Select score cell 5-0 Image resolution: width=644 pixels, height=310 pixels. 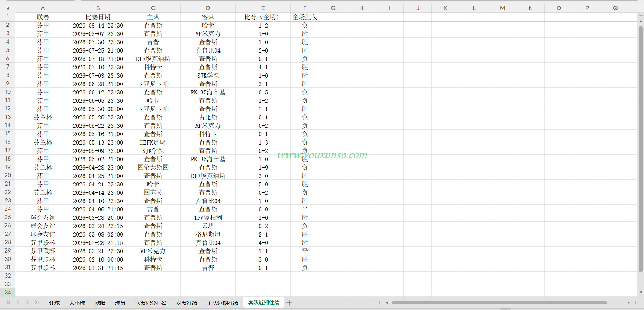[x=263, y=184]
